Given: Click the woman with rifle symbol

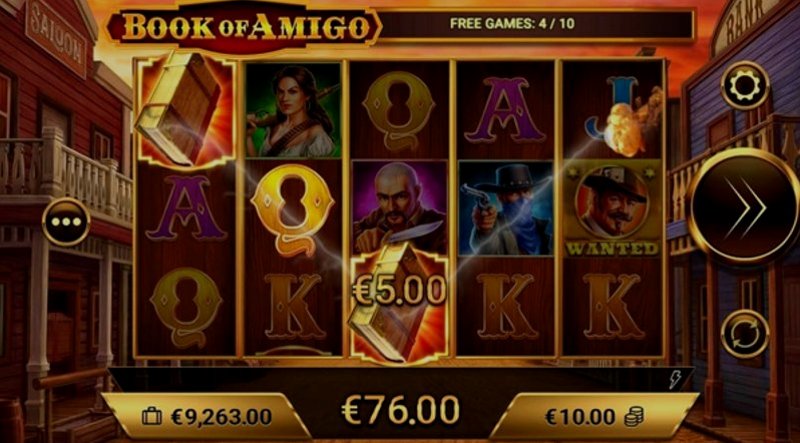Looking at the screenshot, I should point(293,110).
